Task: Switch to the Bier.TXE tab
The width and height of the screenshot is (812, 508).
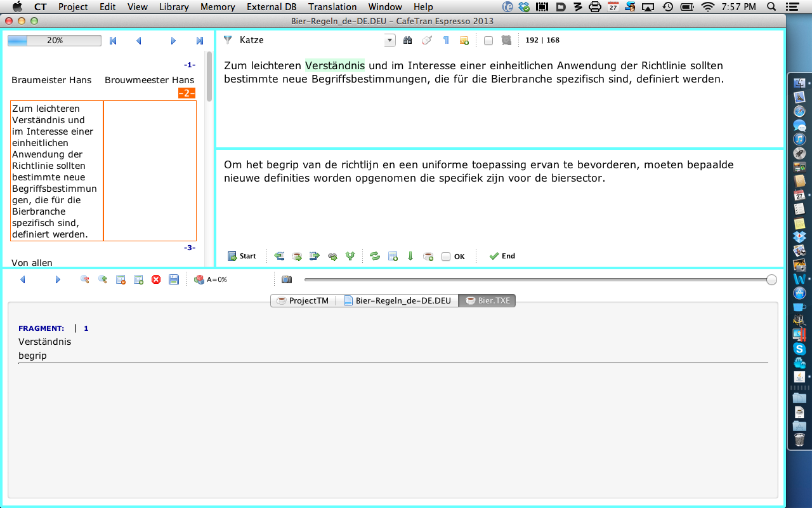Action: click(x=488, y=301)
